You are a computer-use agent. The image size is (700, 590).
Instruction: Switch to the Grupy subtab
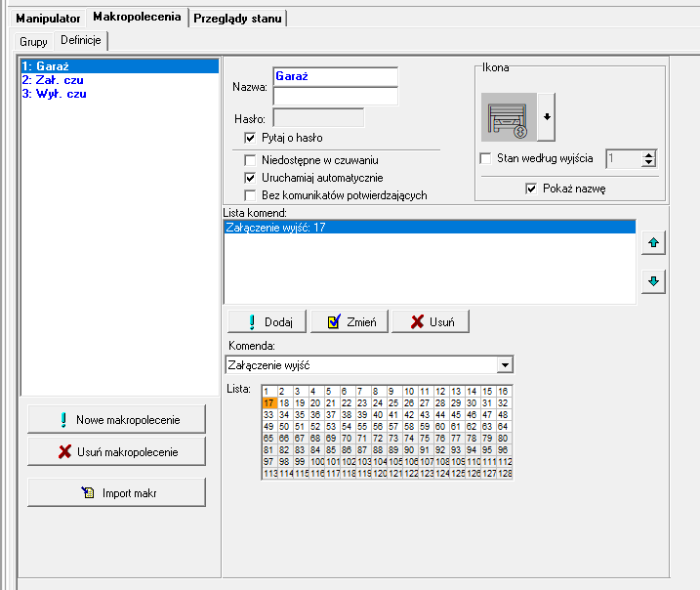pos(33,42)
